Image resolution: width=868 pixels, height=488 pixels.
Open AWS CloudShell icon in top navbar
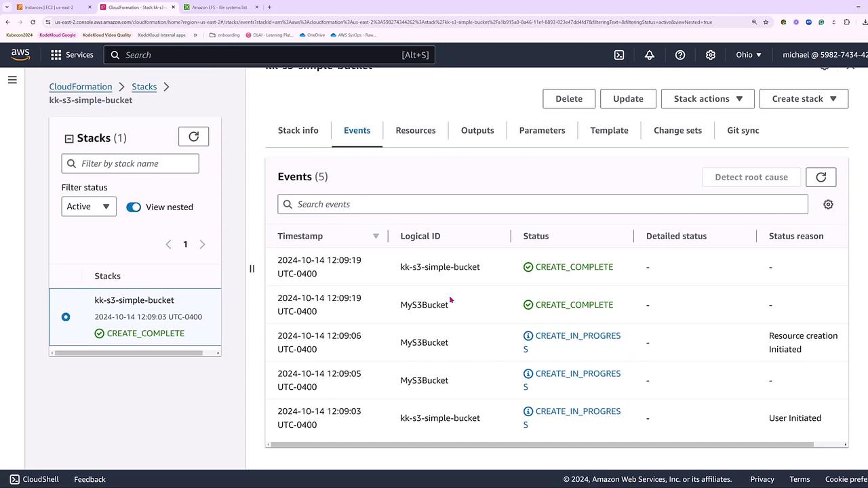[x=619, y=55]
